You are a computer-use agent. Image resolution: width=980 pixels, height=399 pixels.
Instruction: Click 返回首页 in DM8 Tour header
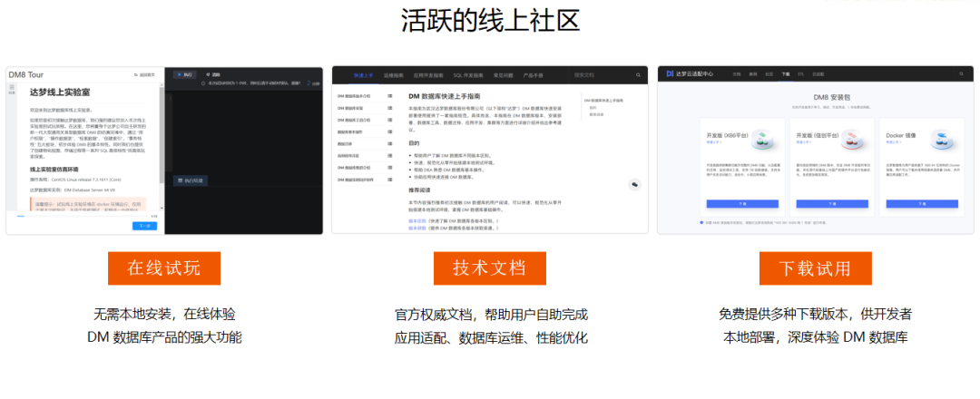(144, 75)
